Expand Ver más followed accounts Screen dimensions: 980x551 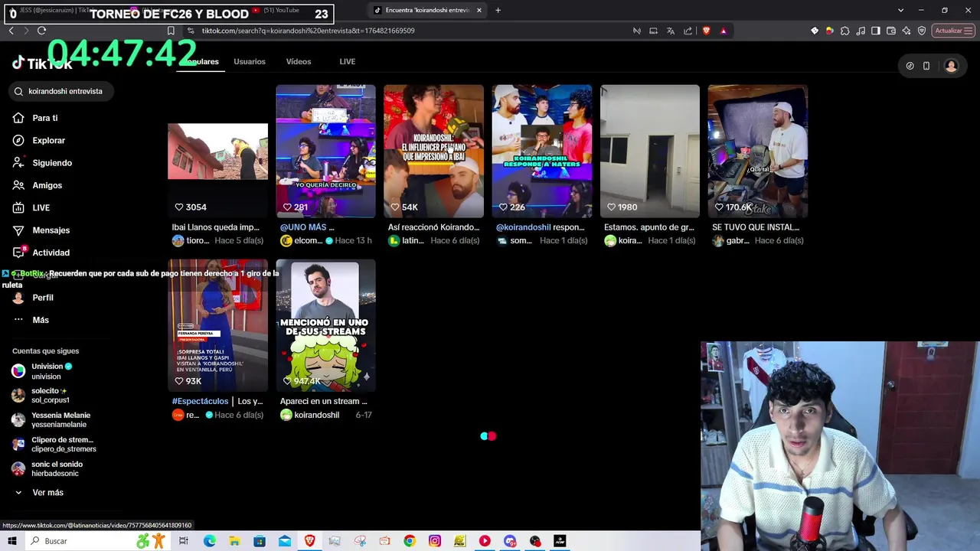click(x=38, y=492)
